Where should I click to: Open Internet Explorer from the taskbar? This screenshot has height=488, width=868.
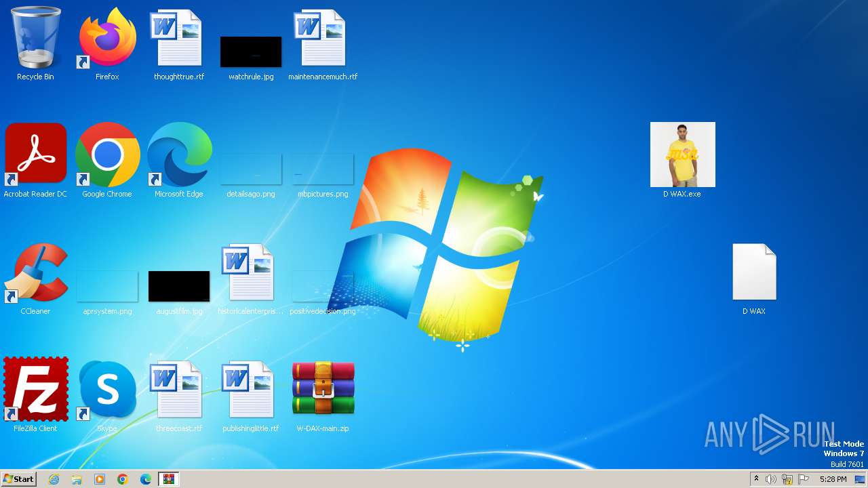(54, 479)
